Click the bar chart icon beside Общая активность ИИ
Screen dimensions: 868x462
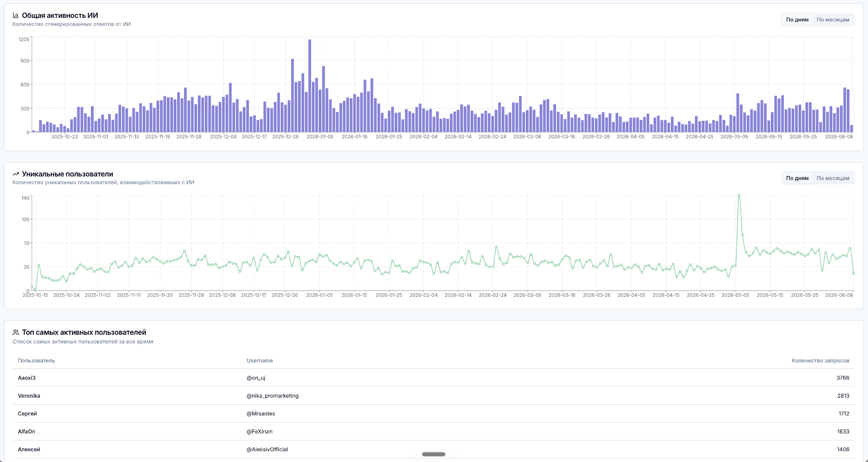point(16,15)
